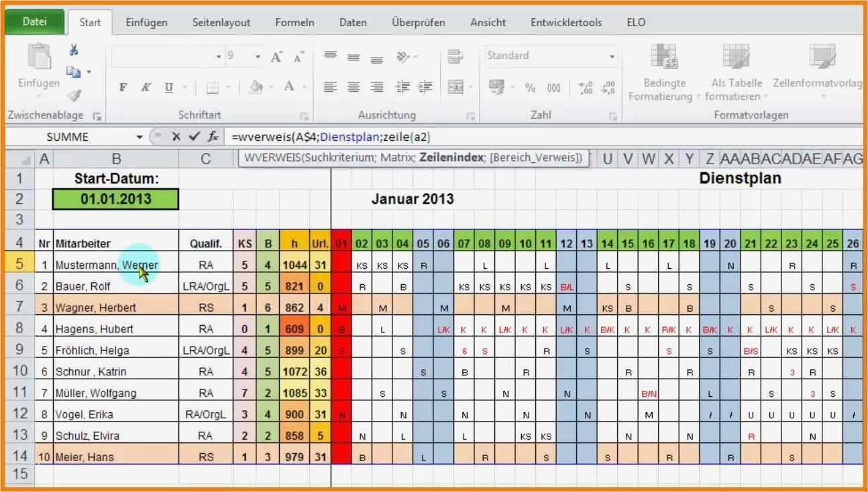Apply percent style from the Zahl group

coord(530,87)
